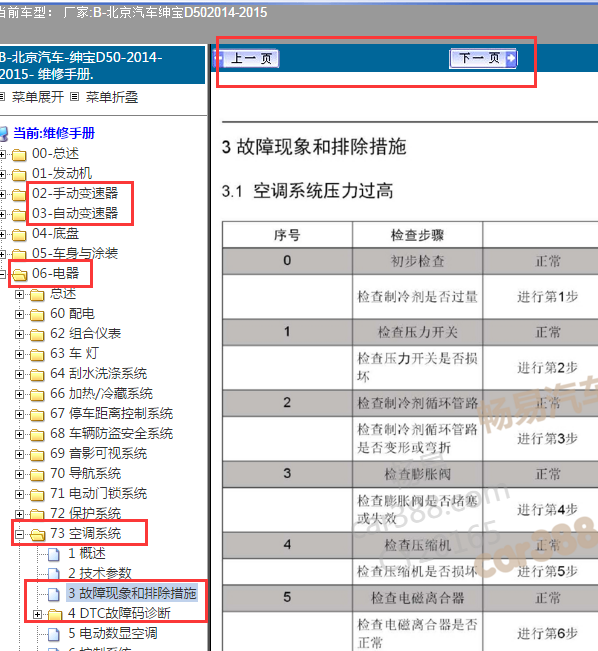This screenshot has width=598, height=651.
Task: Click document icon of 1 概述
Action: [x=54, y=554]
